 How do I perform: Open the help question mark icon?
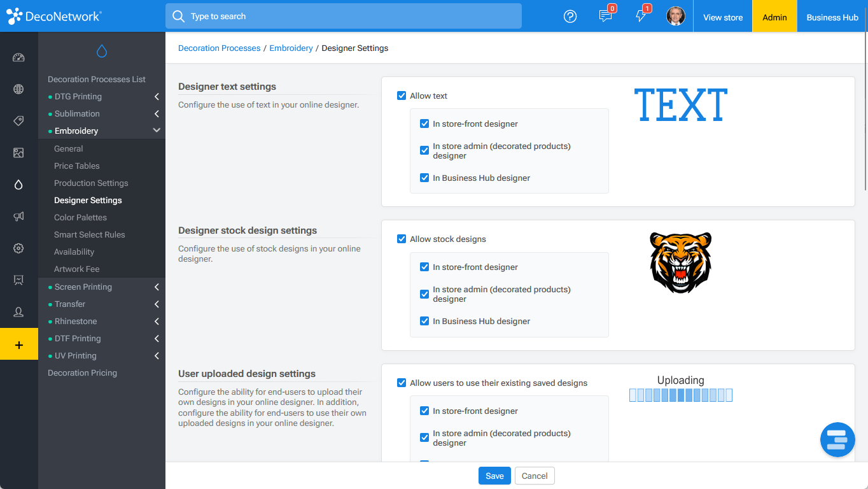(570, 17)
